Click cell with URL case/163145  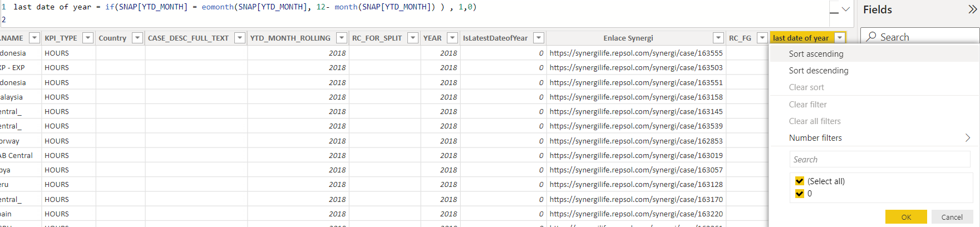point(636,111)
